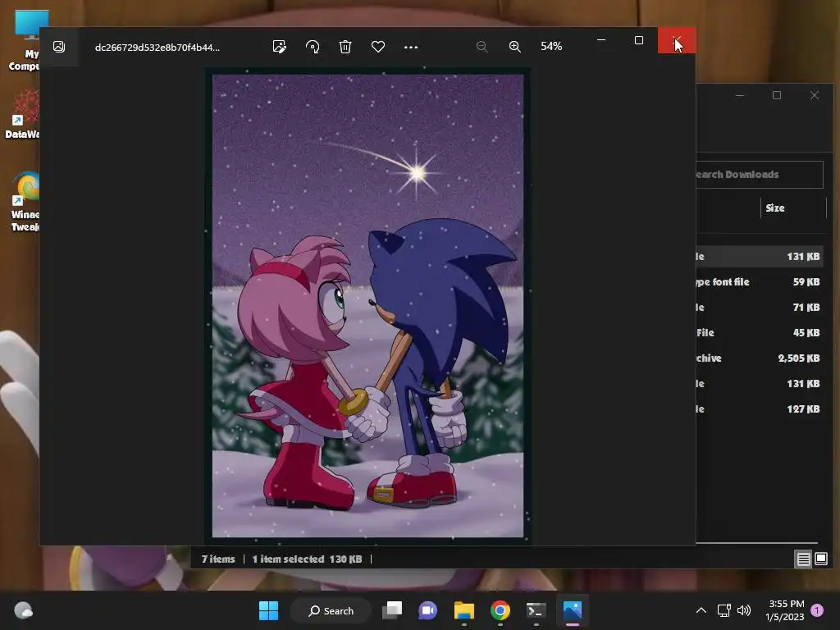Expand the hidden icons tray chevron
This screenshot has width=840, height=630.
[x=701, y=610]
